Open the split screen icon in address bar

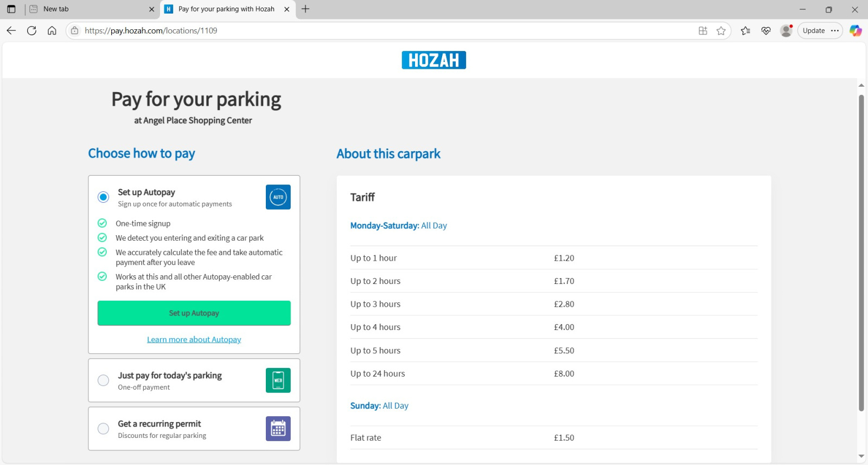(703, 31)
